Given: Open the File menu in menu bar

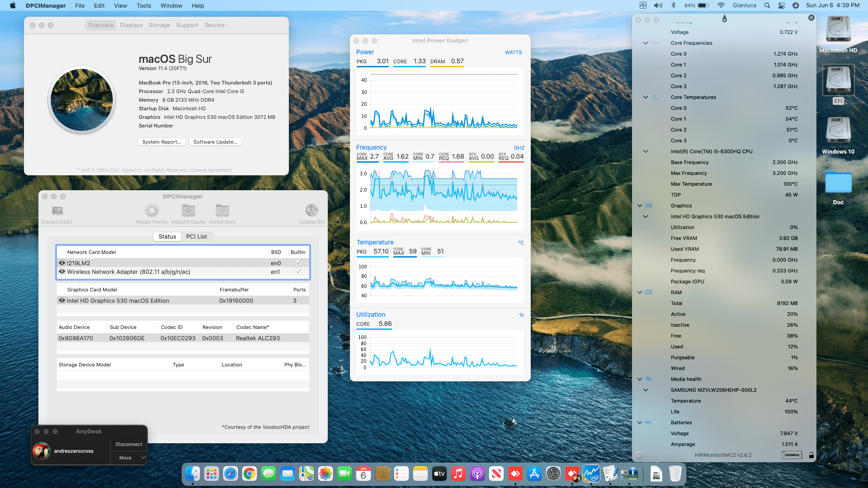Looking at the screenshot, I should coord(80,5).
